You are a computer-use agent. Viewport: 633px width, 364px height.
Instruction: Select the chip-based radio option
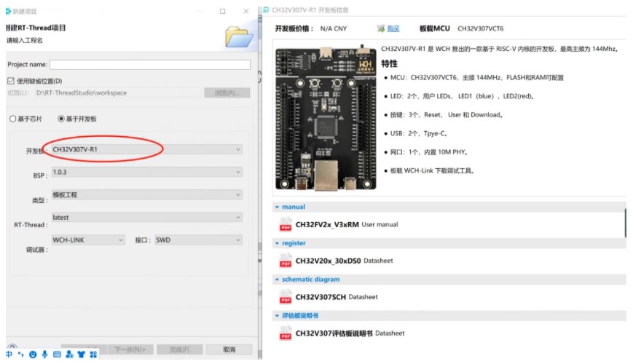(13, 119)
